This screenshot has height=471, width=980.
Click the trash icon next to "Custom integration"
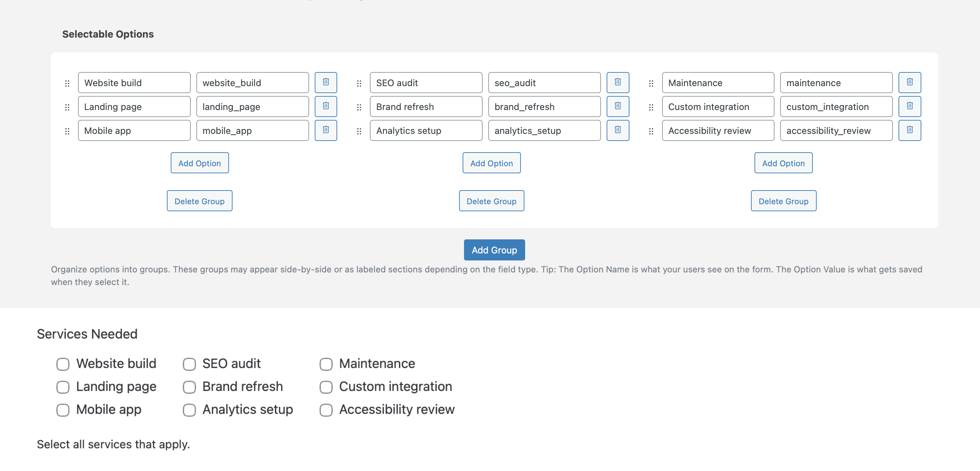[x=910, y=107]
